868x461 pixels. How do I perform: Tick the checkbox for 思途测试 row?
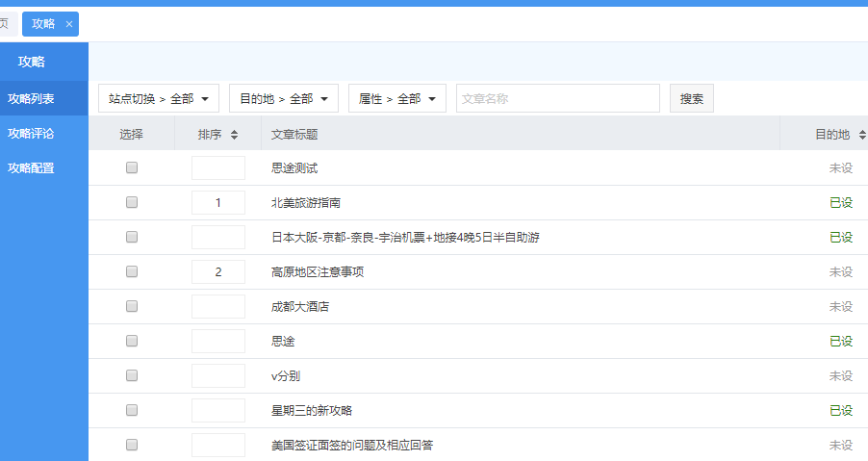point(132,167)
